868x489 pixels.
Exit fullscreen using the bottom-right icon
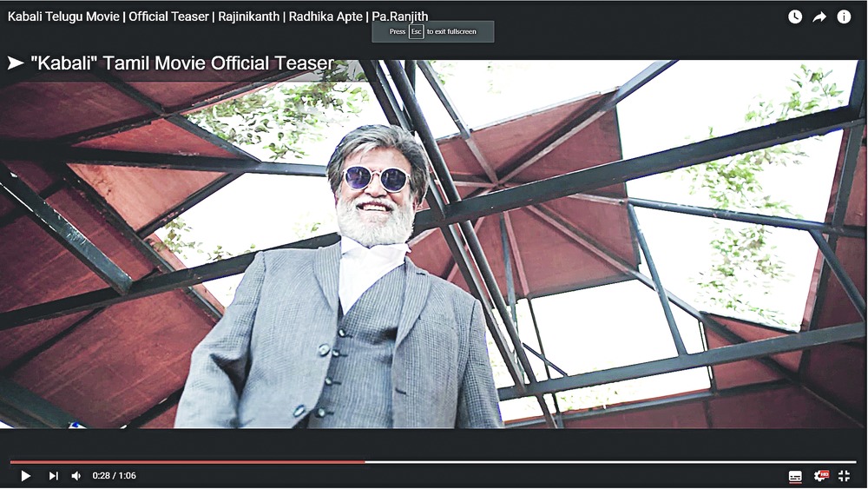[844, 476]
